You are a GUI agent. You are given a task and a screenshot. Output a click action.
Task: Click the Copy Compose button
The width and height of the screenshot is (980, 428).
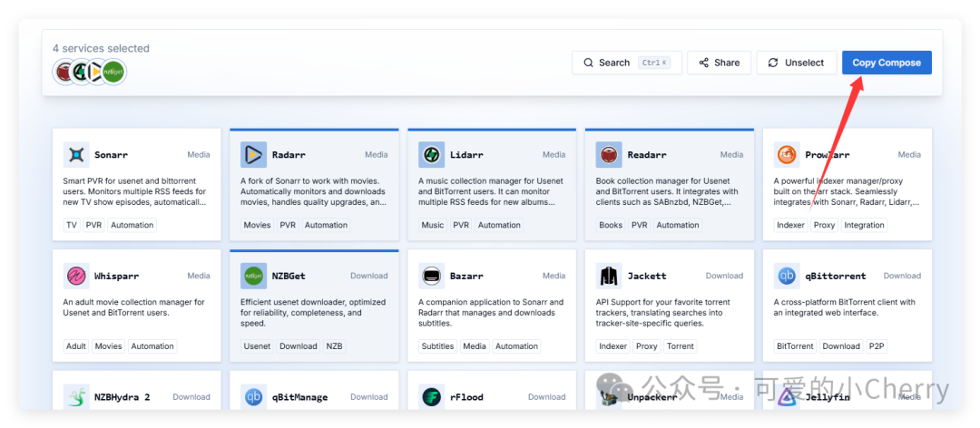(x=887, y=63)
